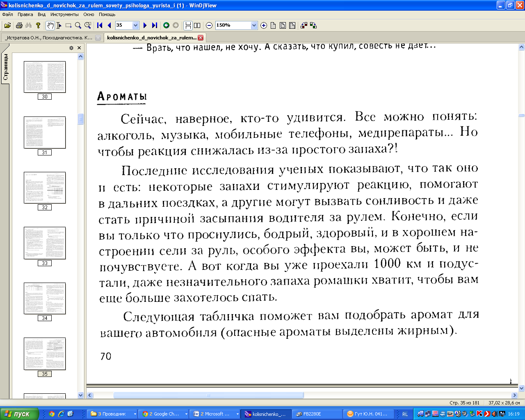
Task: Go to the first page
Action: (100, 25)
